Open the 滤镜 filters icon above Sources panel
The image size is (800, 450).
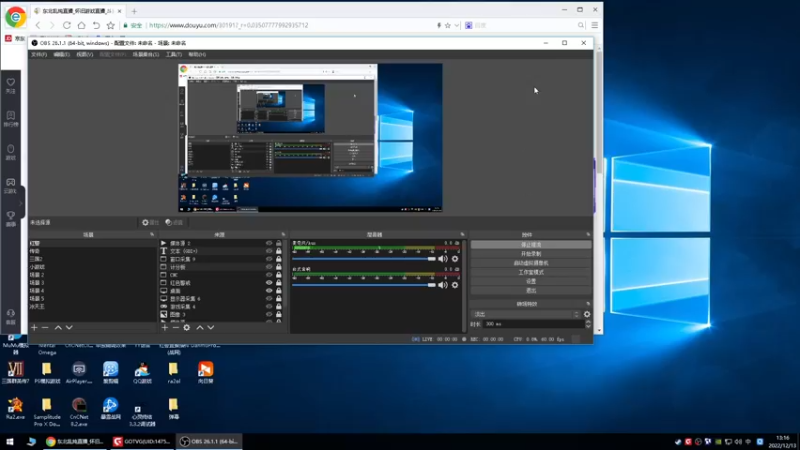pos(174,222)
